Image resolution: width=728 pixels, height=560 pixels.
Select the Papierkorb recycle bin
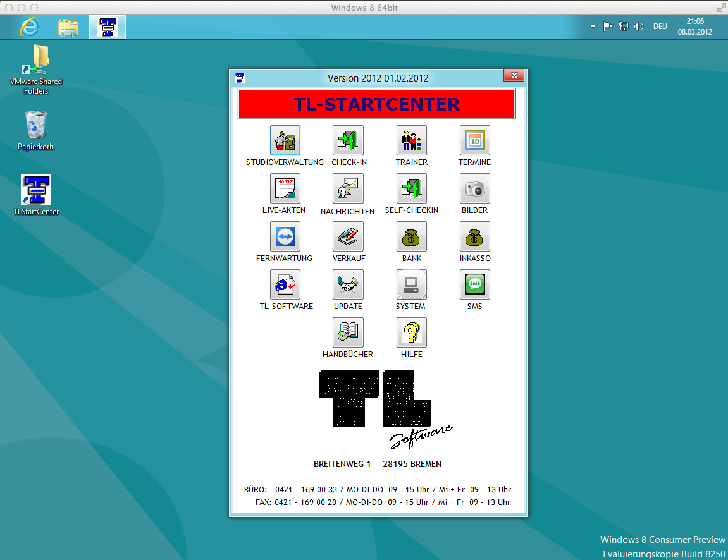[36, 131]
